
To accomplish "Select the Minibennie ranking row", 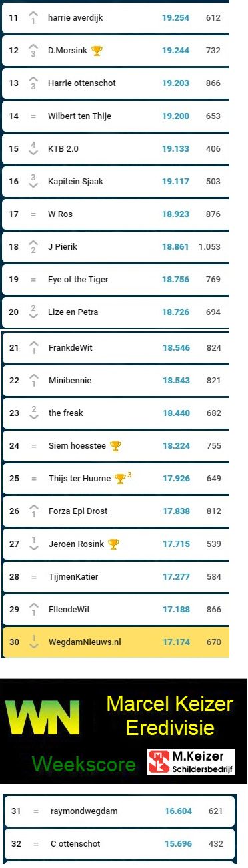I will (x=116, y=381).
